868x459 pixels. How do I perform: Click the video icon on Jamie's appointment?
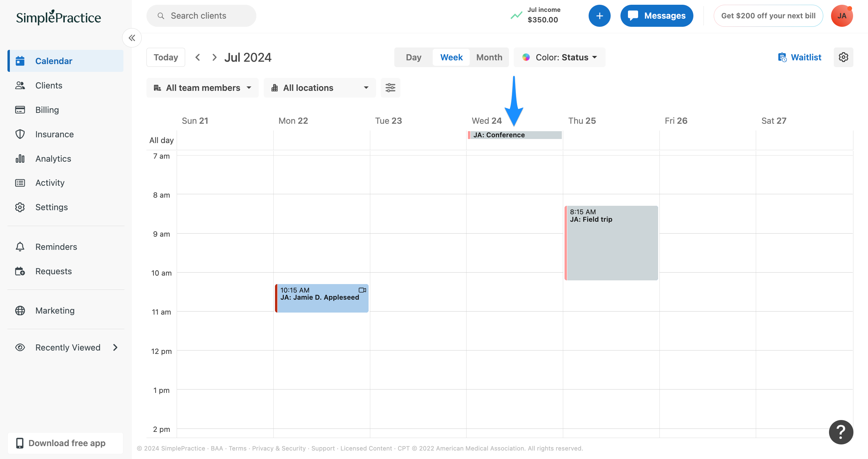coord(362,290)
